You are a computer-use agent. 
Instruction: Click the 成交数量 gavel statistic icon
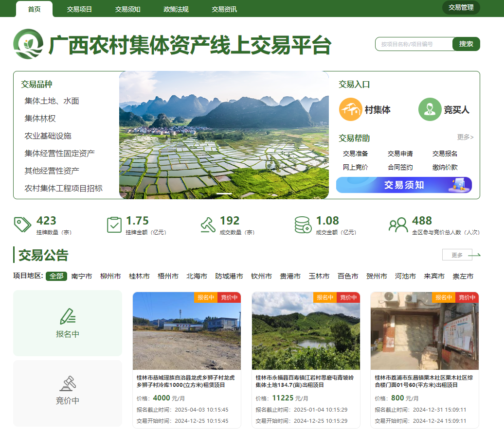click(209, 225)
